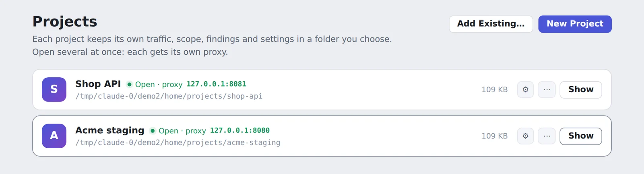Click Add Existing... button

click(x=491, y=24)
